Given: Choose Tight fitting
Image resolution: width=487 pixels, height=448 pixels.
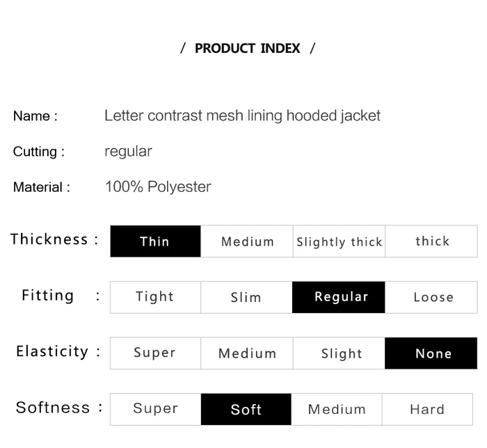Looking at the screenshot, I should (x=155, y=297).
